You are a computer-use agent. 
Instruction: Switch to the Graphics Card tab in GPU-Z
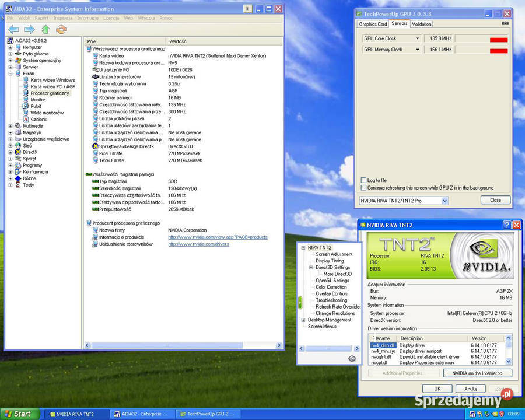(x=373, y=24)
